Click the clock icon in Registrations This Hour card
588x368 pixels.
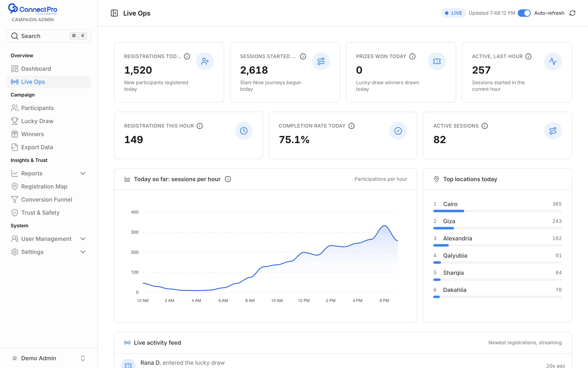tap(244, 131)
